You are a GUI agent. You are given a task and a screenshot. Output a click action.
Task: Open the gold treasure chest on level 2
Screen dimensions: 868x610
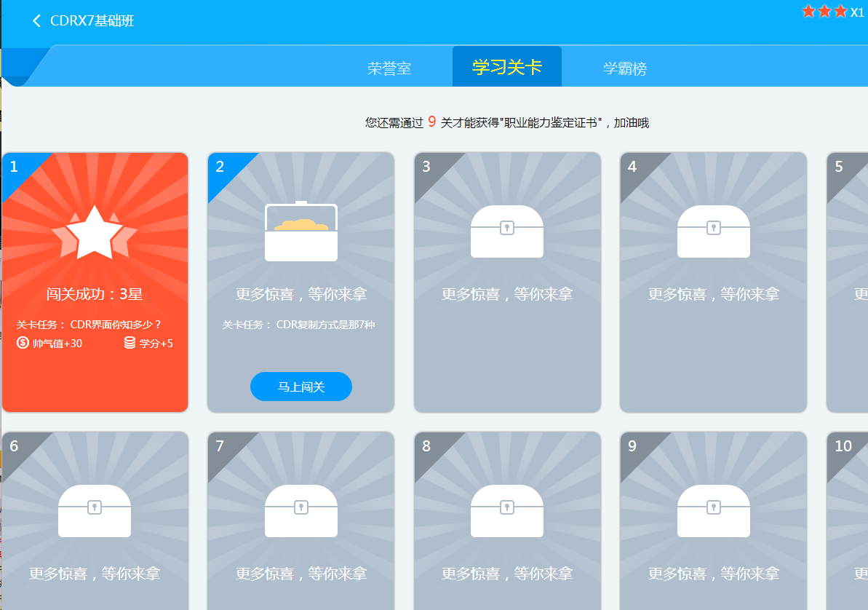pyautogui.click(x=301, y=231)
